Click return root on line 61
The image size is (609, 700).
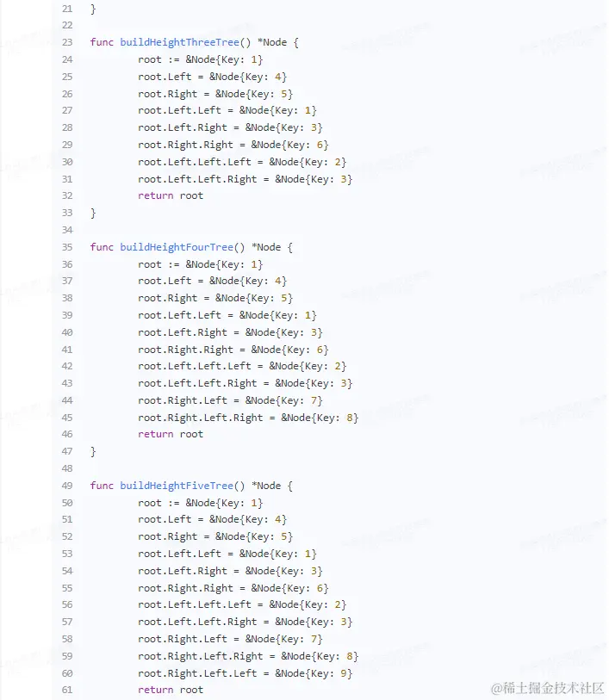[x=171, y=690]
